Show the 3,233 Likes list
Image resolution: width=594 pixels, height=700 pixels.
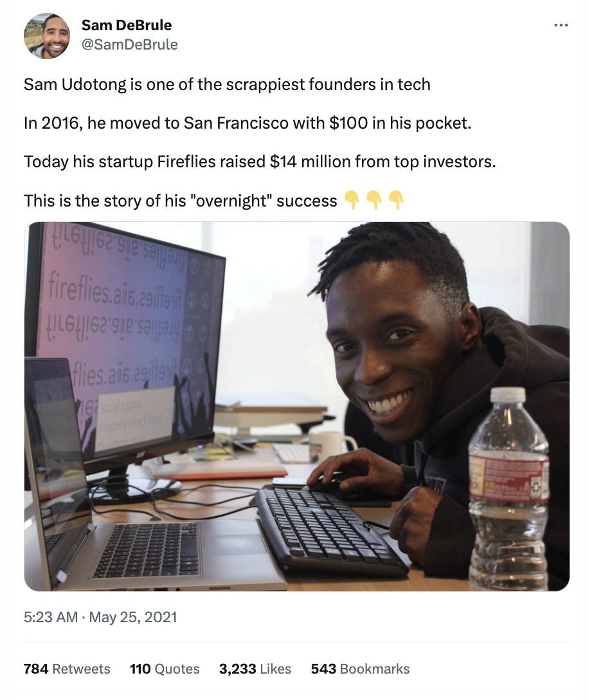(x=255, y=669)
